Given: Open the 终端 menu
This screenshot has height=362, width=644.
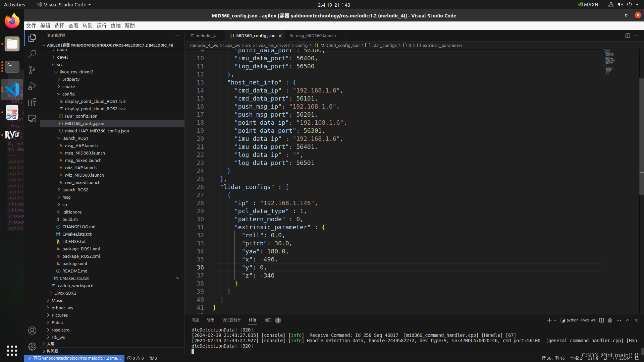Looking at the screenshot, I should click(x=116, y=26).
